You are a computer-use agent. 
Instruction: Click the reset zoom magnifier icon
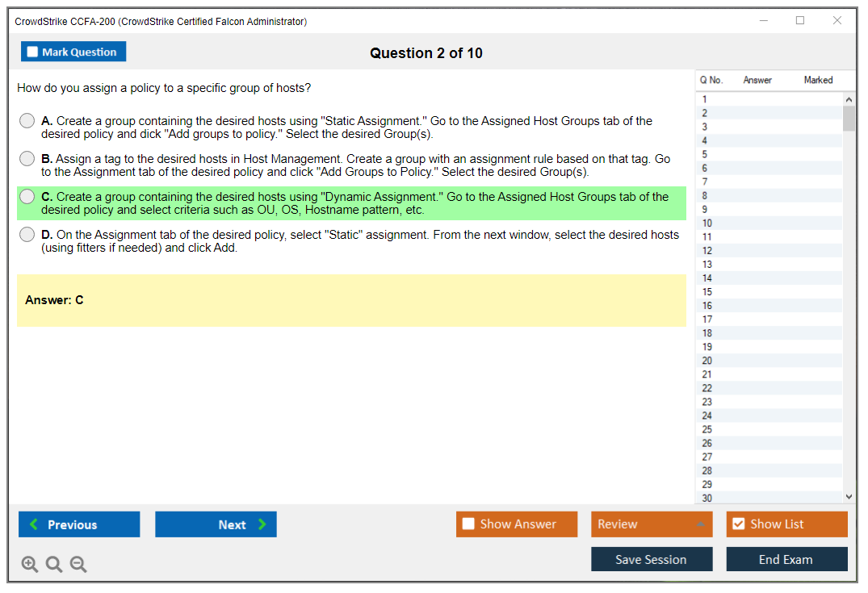[x=54, y=565]
